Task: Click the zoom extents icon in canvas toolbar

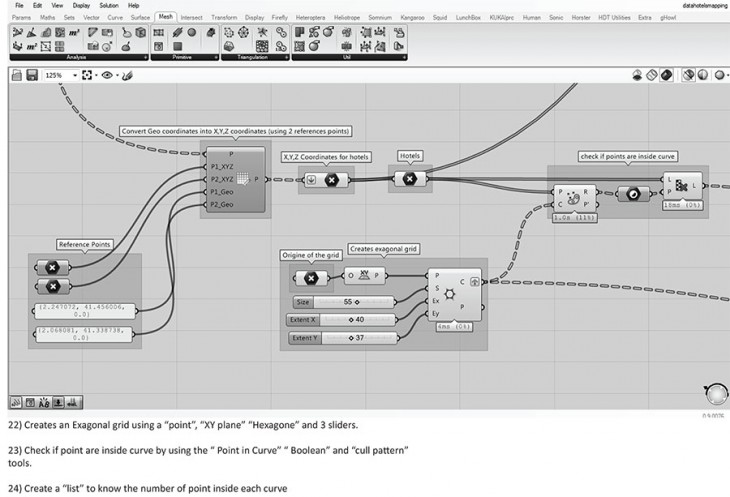Action: pyautogui.click(x=86, y=75)
